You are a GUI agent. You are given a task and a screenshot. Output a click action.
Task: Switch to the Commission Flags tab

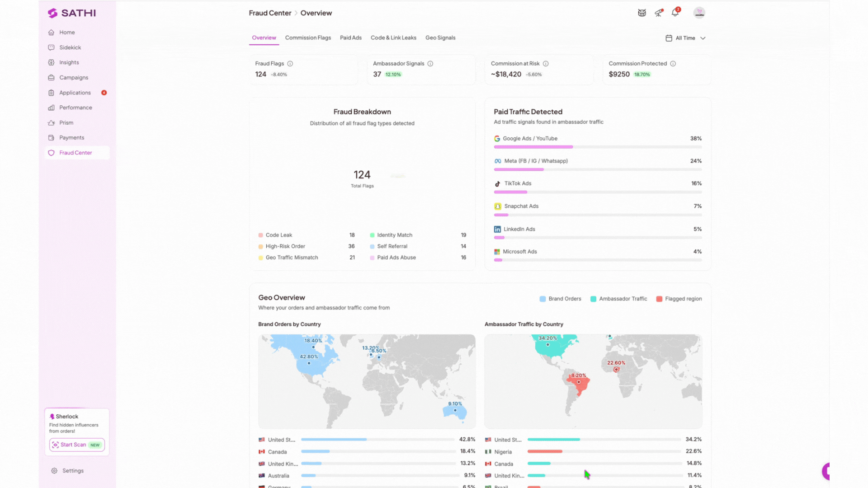pos(308,38)
